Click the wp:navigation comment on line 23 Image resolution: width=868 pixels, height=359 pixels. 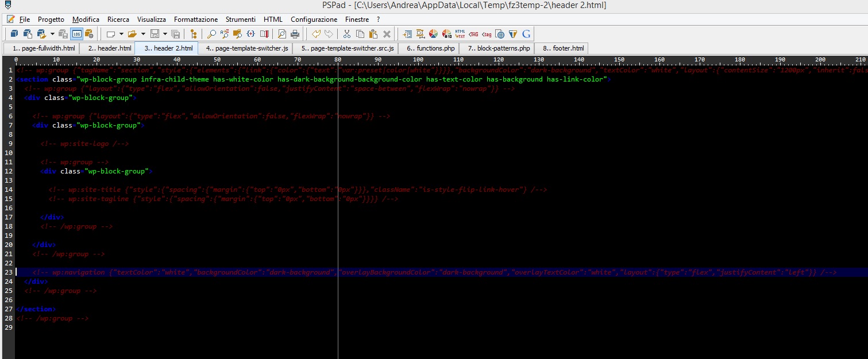point(434,272)
